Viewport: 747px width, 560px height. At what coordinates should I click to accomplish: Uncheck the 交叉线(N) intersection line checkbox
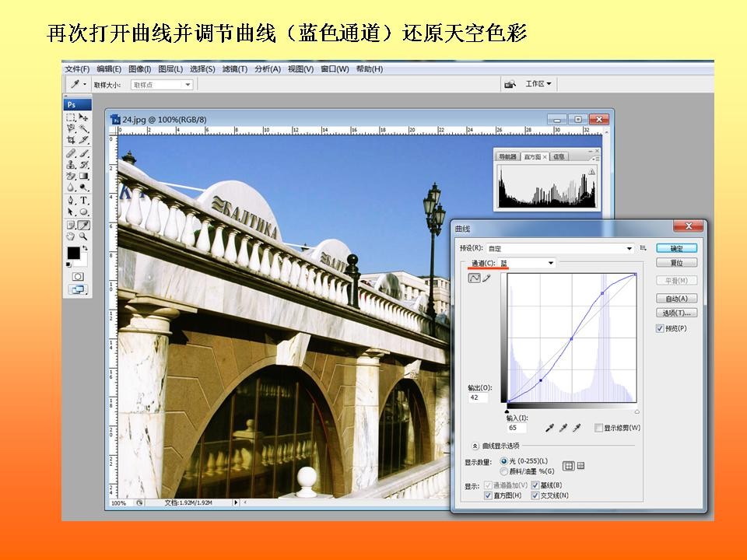coord(535,495)
